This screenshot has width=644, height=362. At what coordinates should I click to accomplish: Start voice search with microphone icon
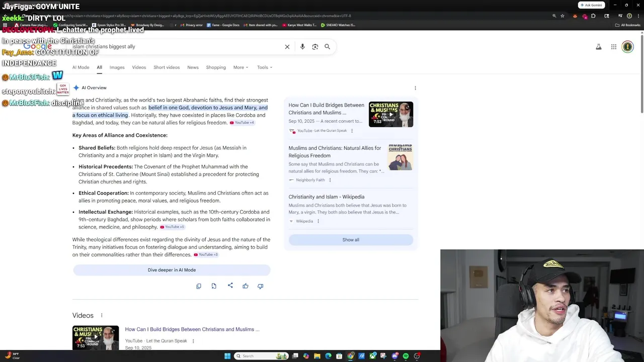tap(302, 47)
